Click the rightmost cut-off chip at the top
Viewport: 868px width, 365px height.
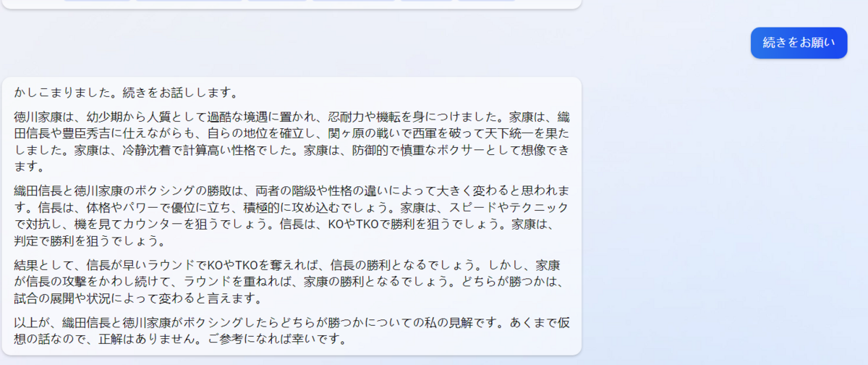(487, 1)
